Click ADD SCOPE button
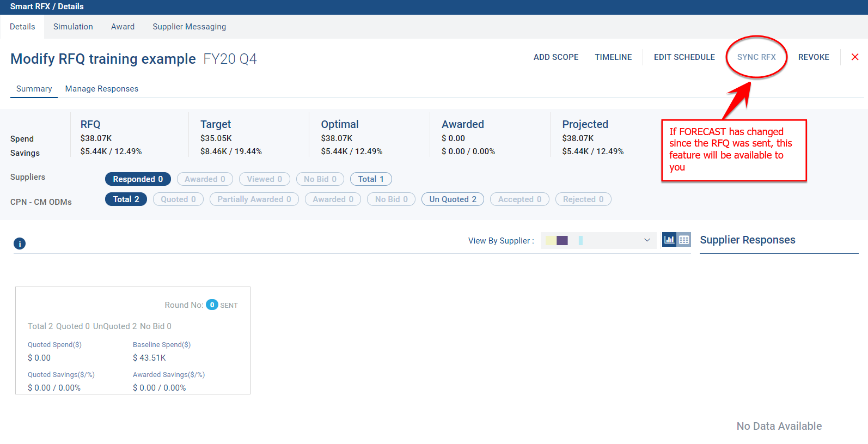 tap(555, 57)
